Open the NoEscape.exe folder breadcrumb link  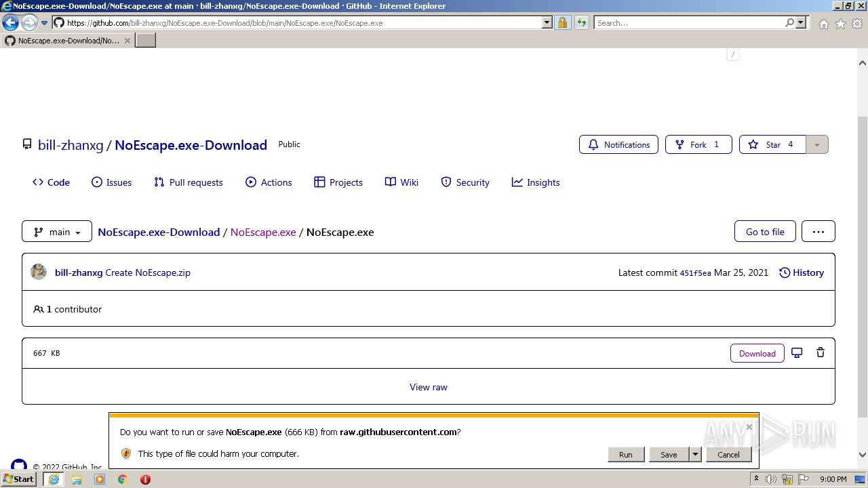263,232
